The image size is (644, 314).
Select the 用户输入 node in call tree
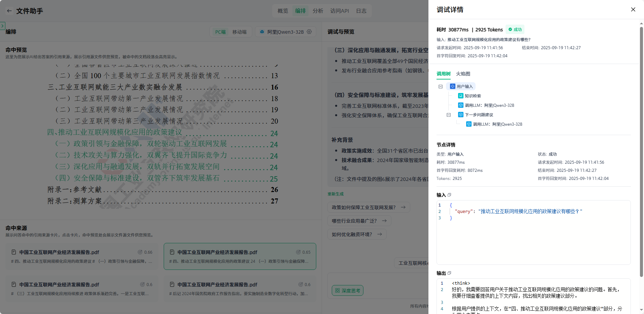point(464,87)
